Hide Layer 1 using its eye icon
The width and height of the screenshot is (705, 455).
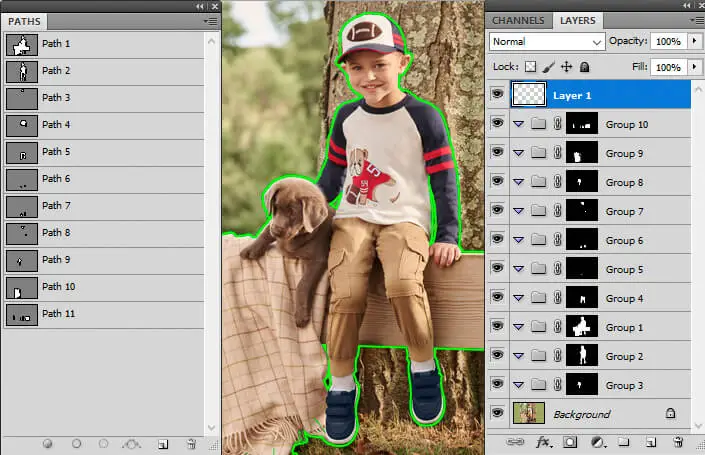(x=497, y=95)
